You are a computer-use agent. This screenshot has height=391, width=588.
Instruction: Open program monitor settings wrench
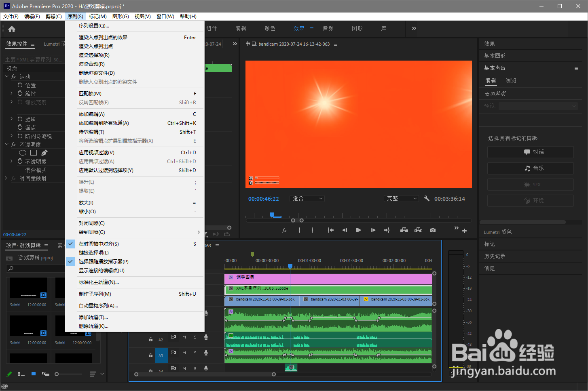point(427,198)
